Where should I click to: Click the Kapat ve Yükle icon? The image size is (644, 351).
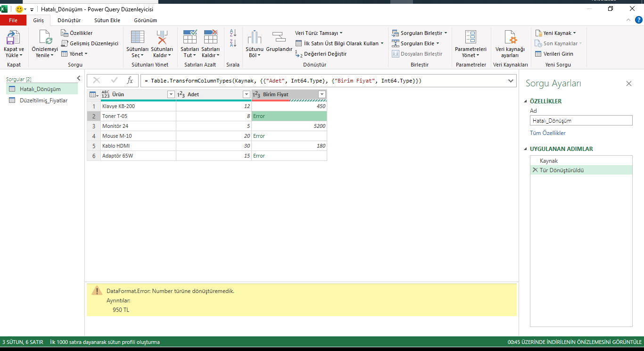[x=13, y=37]
